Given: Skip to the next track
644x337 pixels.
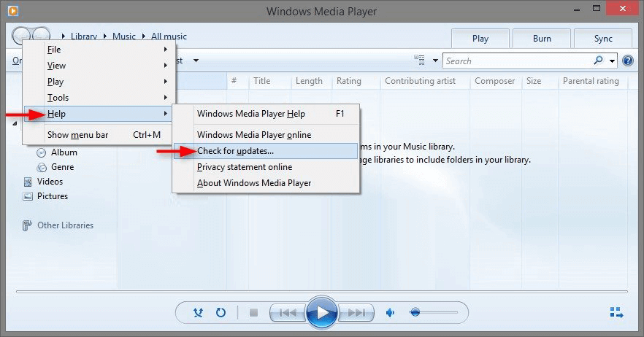Looking at the screenshot, I should (356, 313).
